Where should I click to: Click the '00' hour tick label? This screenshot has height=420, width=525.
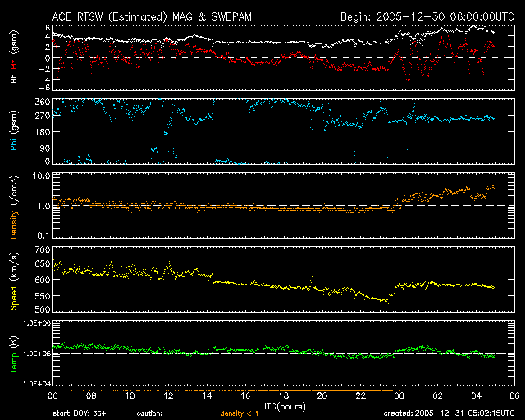(399, 396)
